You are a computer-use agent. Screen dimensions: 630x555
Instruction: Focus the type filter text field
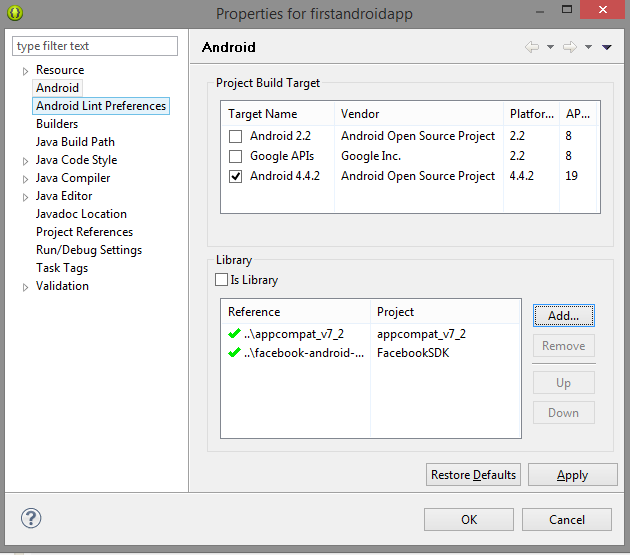(x=95, y=46)
